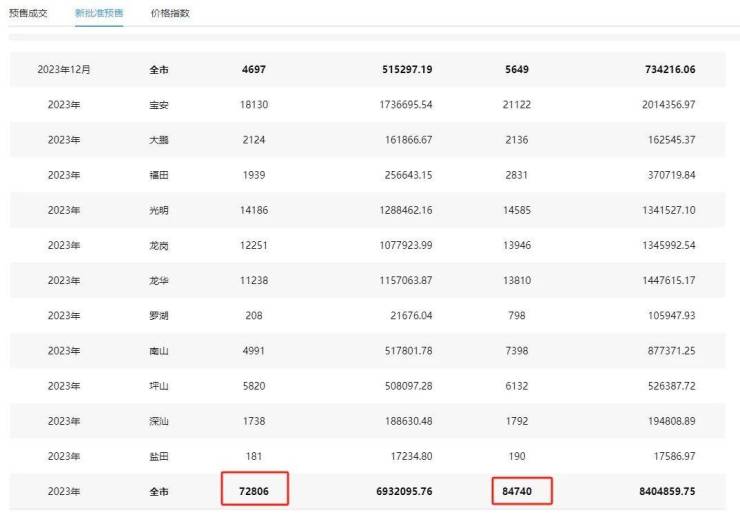Image resolution: width=740 pixels, height=515 pixels.
Task: Click the value 2124
Action: point(254,140)
